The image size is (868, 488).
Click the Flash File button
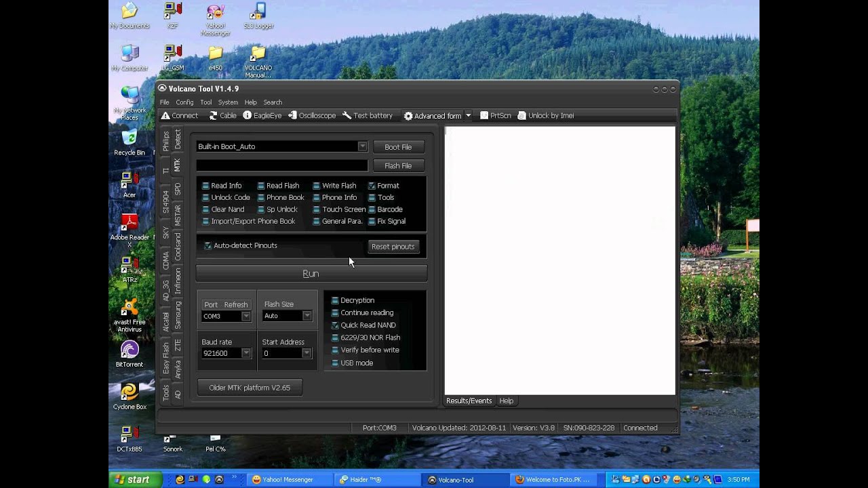[398, 166]
